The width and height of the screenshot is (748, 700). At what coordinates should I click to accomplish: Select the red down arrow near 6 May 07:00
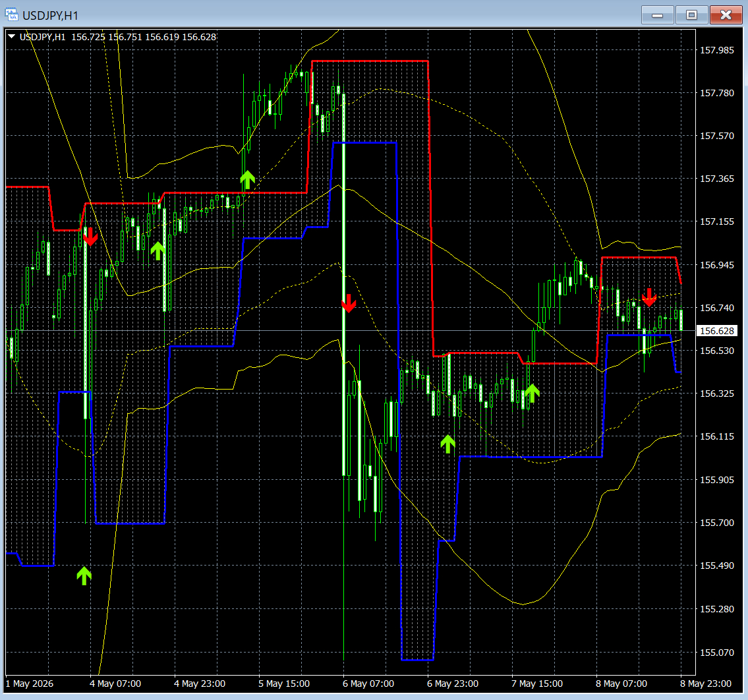point(349,303)
